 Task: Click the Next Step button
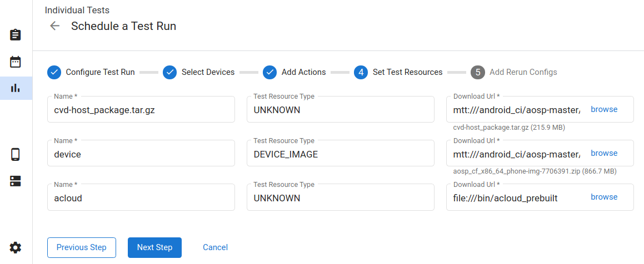coord(154,247)
